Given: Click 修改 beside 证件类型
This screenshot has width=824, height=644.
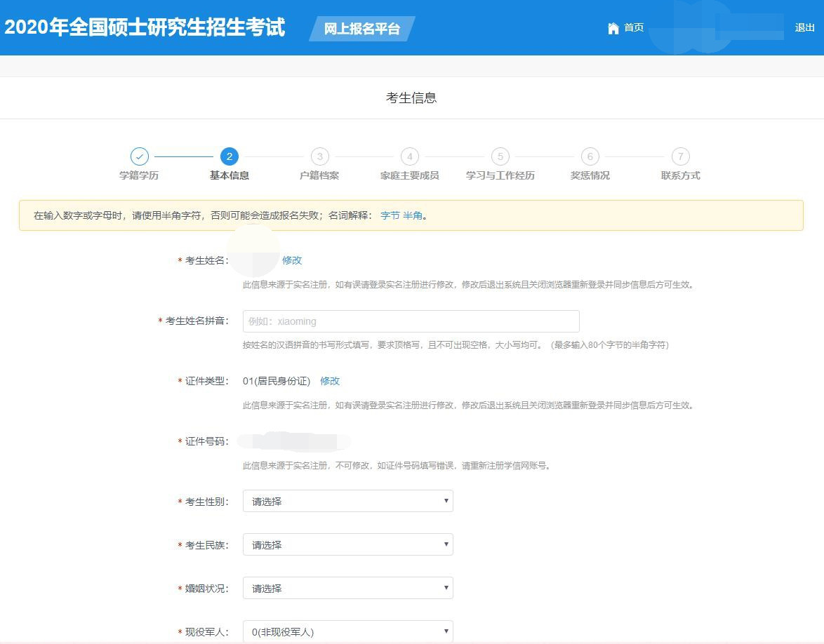Looking at the screenshot, I should pyautogui.click(x=330, y=381).
